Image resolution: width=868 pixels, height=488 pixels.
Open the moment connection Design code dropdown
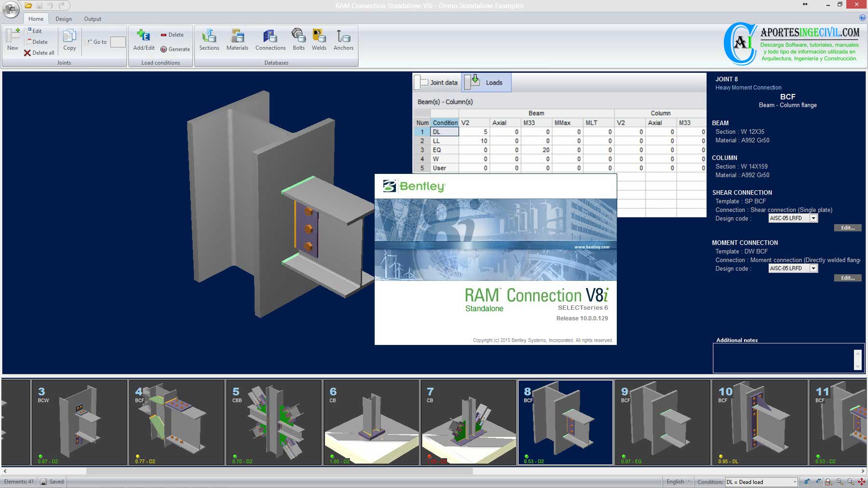pos(813,268)
